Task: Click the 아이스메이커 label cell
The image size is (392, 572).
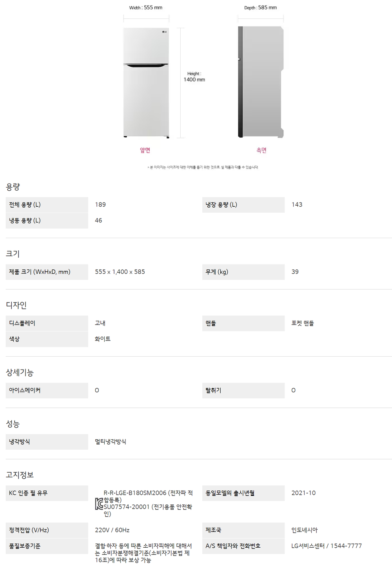Action: (47, 390)
